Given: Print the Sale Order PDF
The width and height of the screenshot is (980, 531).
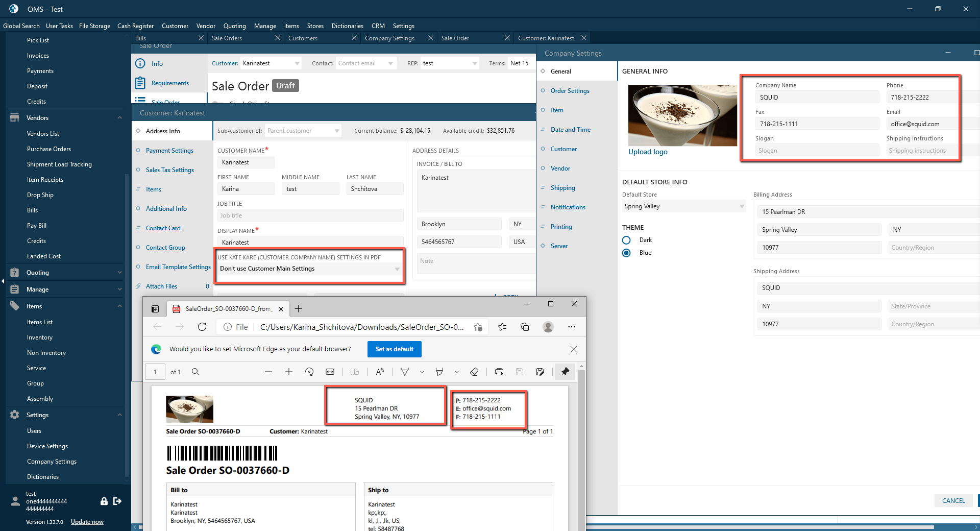Looking at the screenshot, I should (499, 372).
